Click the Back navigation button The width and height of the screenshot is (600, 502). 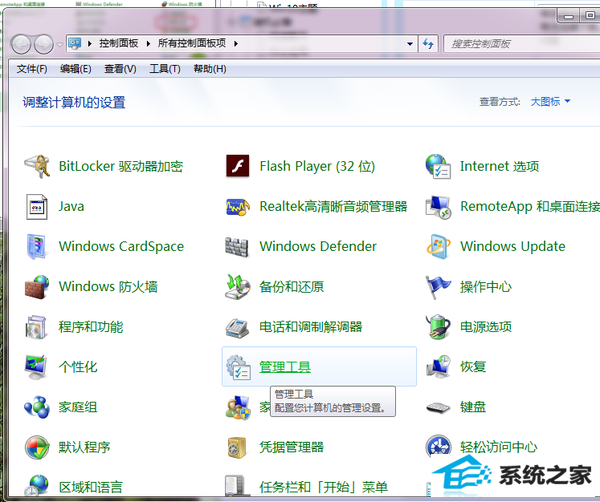[x=21, y=44]
